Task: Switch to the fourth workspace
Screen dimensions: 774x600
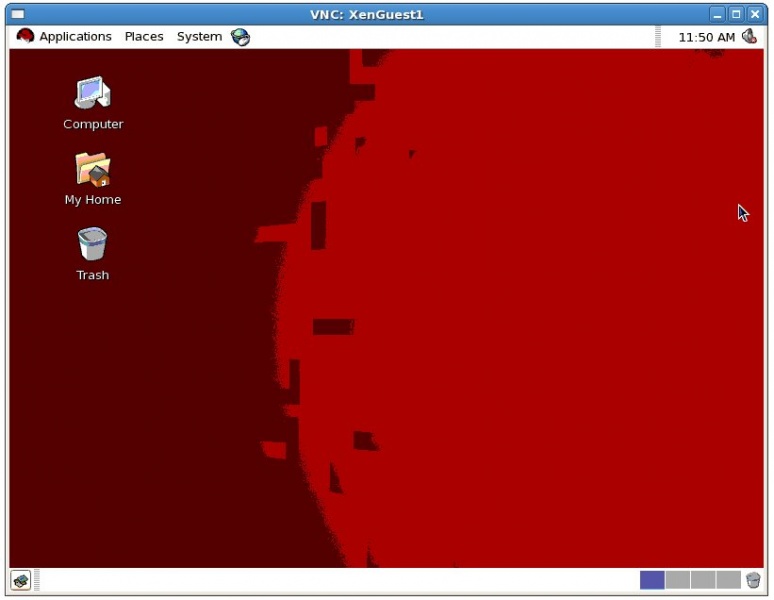Action: click(x=728, y=580)
